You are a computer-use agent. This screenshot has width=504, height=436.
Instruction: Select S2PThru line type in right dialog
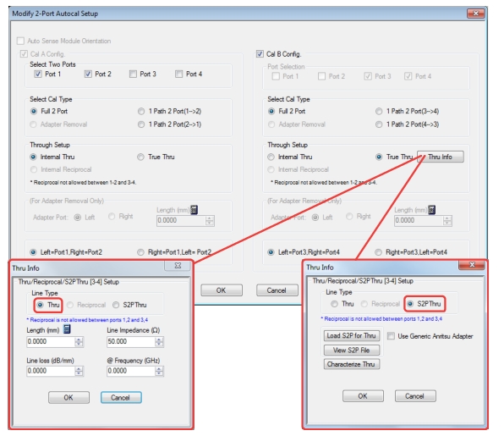(x=410, y=303)
